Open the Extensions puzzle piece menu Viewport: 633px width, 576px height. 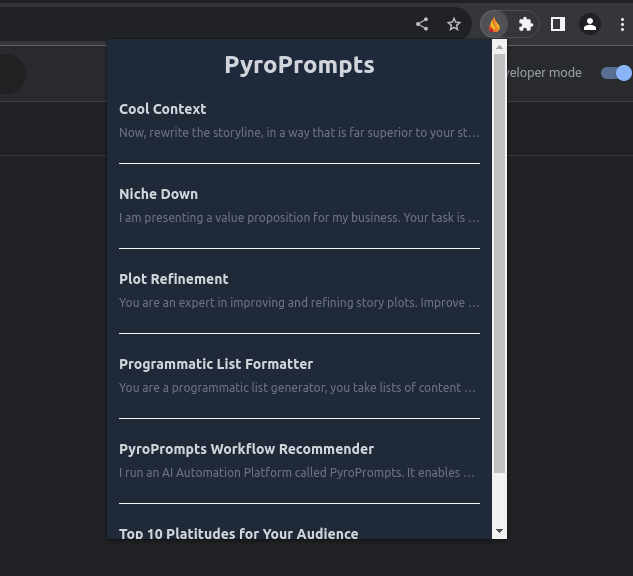pos(526,25)
